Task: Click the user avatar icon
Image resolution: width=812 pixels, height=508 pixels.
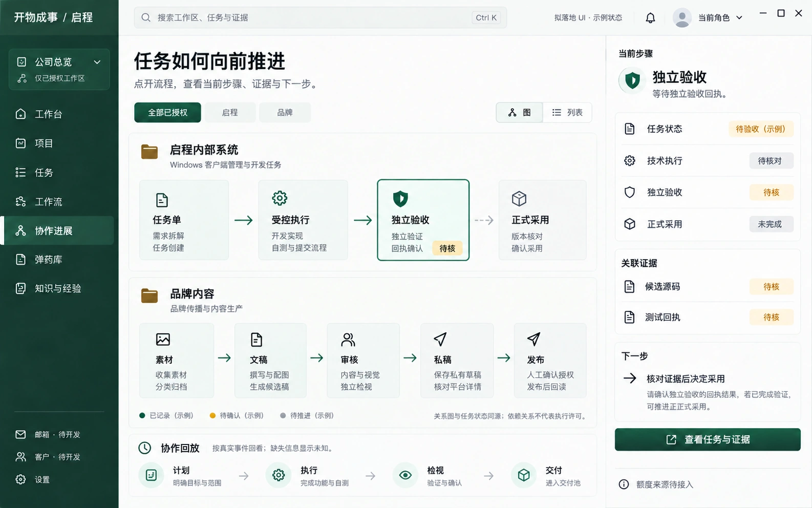Action: point(682,18)
